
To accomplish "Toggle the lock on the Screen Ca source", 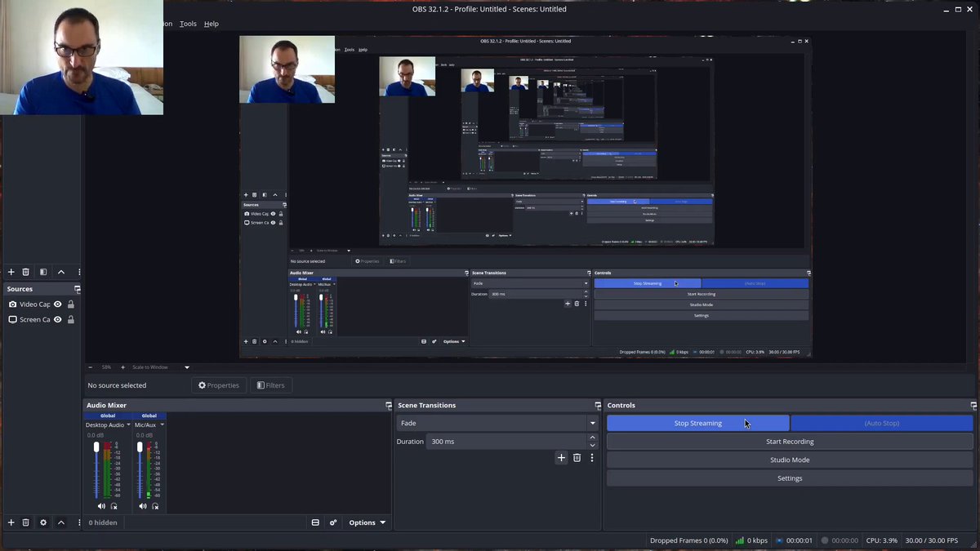I will (71, 320).
